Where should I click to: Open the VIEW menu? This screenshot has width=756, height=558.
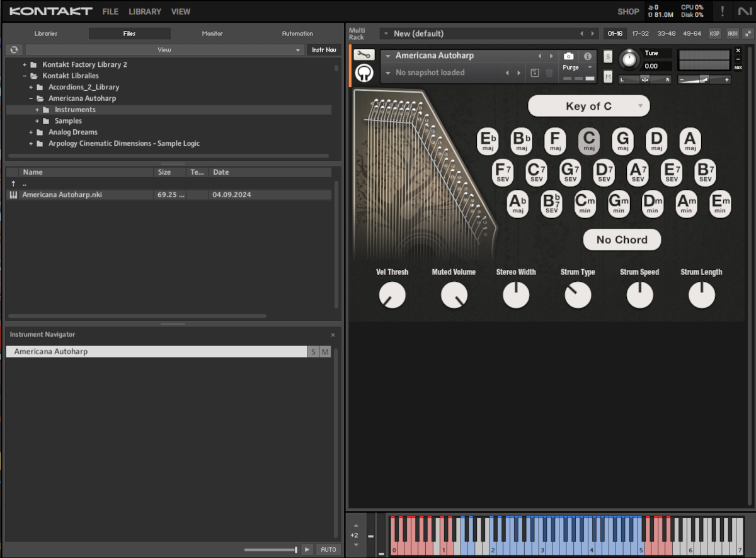181,11
